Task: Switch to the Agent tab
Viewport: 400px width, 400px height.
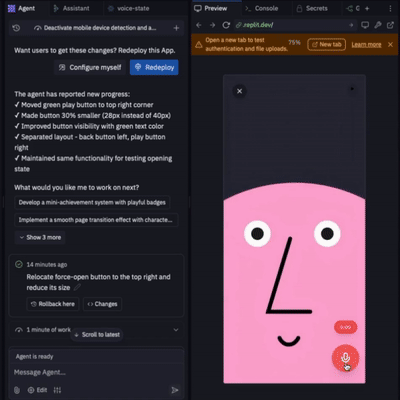Action: click(22, 8)
